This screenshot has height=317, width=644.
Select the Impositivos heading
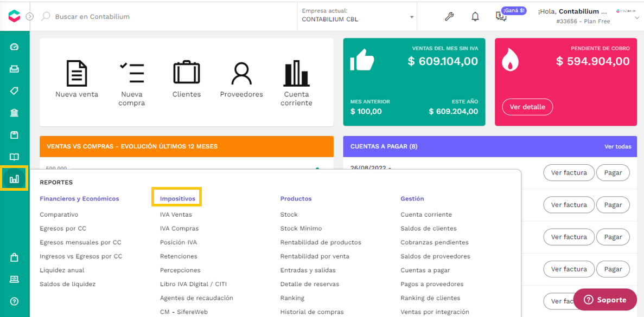tap(177, 198)
